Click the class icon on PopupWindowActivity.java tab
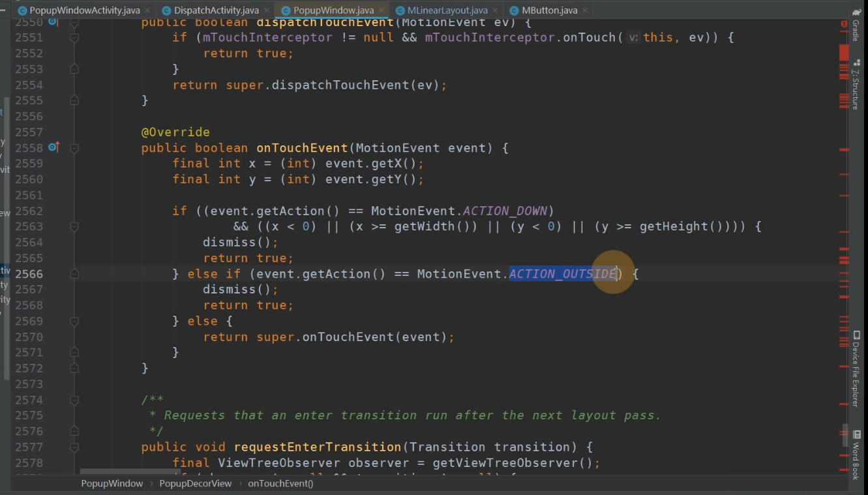The image size is (868, 495). point(22,10)
